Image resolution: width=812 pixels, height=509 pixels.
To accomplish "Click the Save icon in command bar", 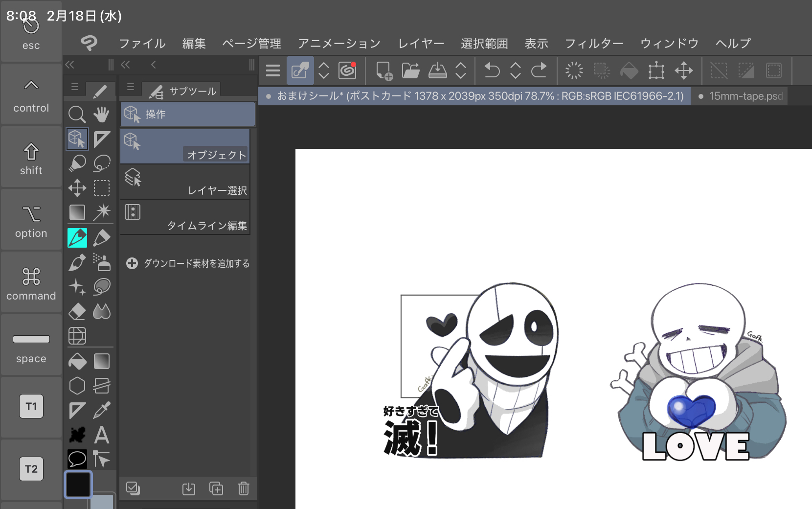I will [437, 71].
